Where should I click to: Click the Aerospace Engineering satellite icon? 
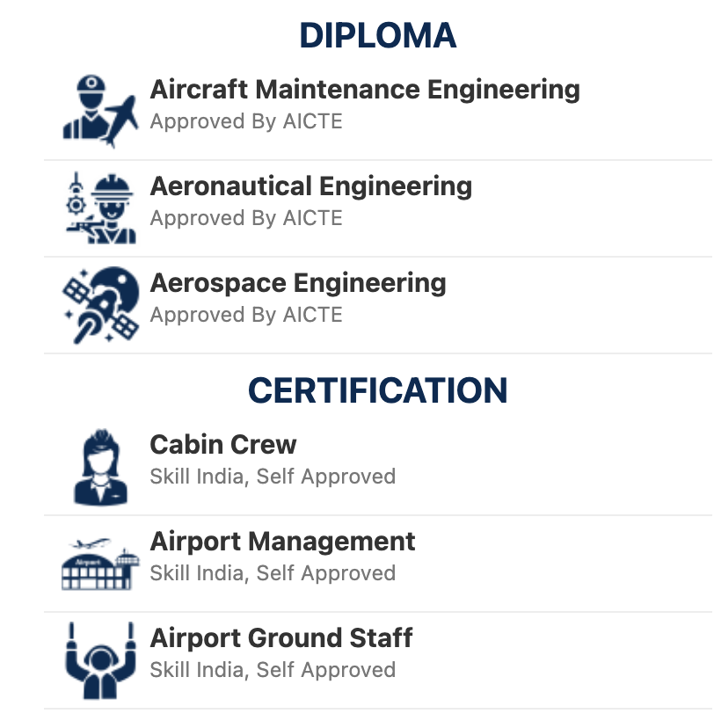[x=101, y=305]
